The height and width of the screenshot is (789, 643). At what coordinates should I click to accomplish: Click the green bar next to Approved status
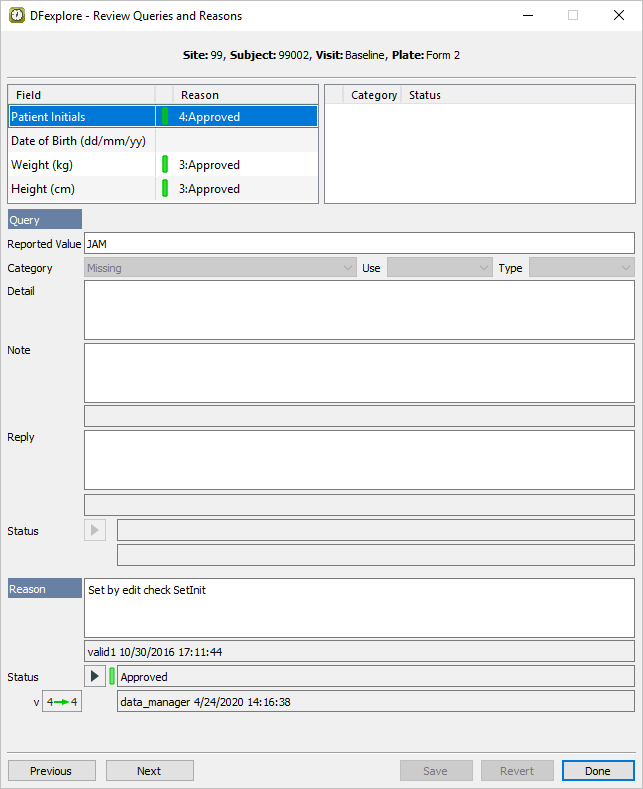click(x=112, y=677)
